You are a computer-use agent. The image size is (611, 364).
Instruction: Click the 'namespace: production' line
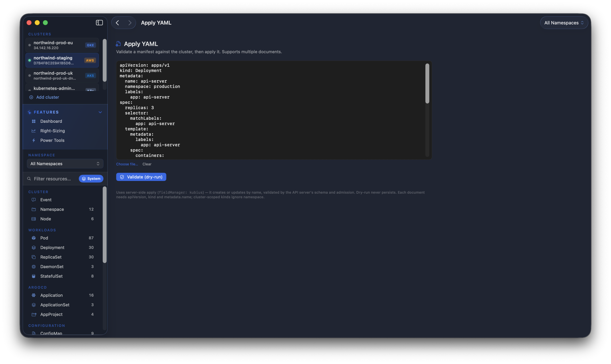[152, 86]
